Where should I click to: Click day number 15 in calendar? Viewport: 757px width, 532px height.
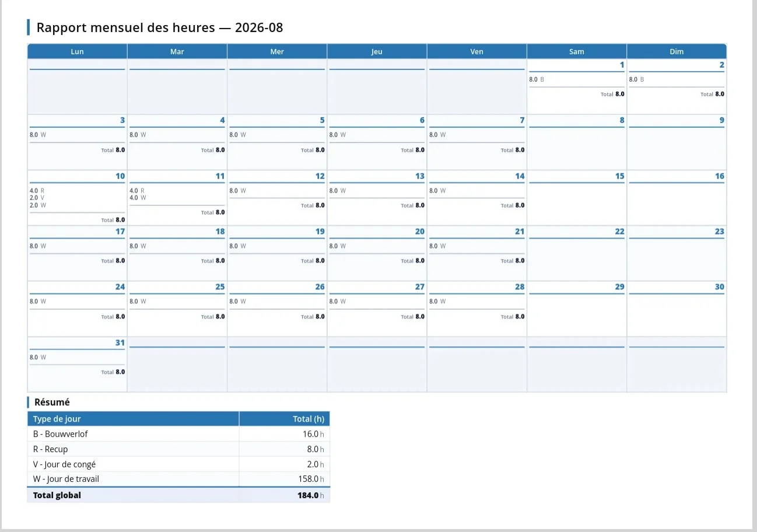click(619, 176)
